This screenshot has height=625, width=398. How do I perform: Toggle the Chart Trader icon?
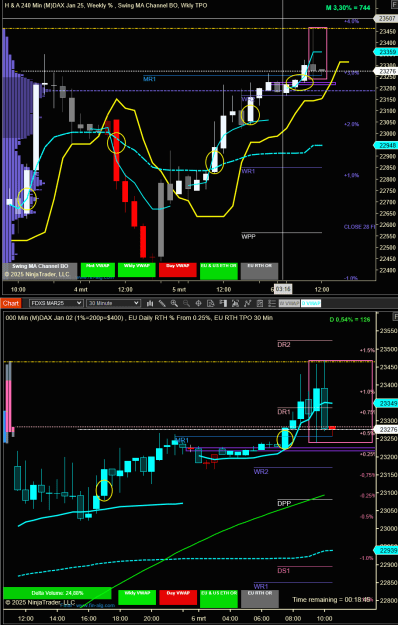point(223,303)
